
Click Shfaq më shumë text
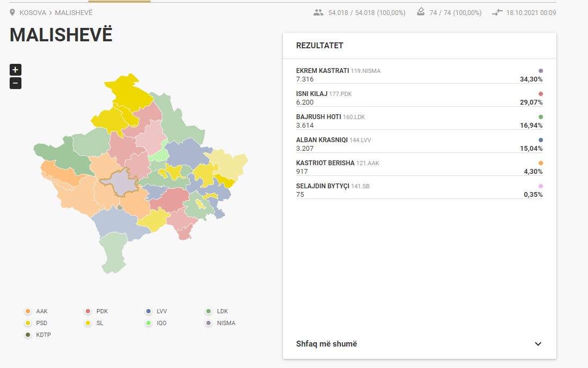326,344
